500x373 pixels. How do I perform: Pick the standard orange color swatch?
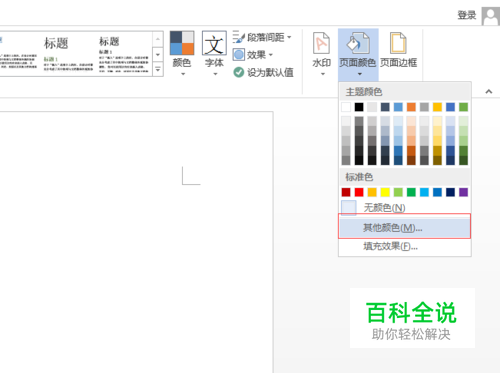click(x=372, y=192)
